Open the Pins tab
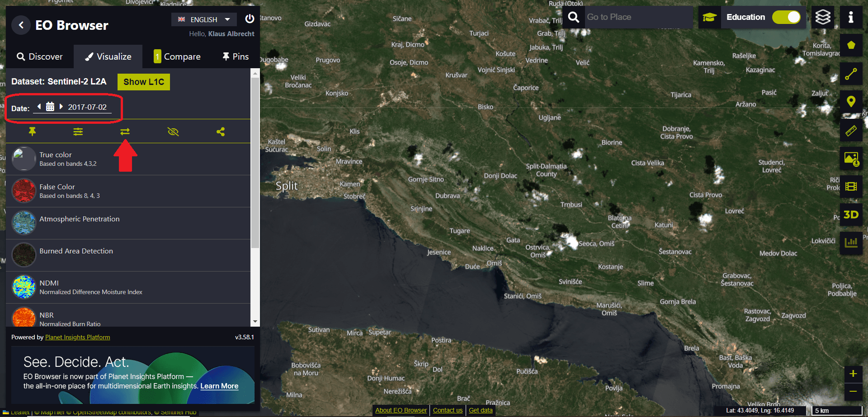Screen dimensions: 868x417 pyautogui.click(x=236, y=56)
